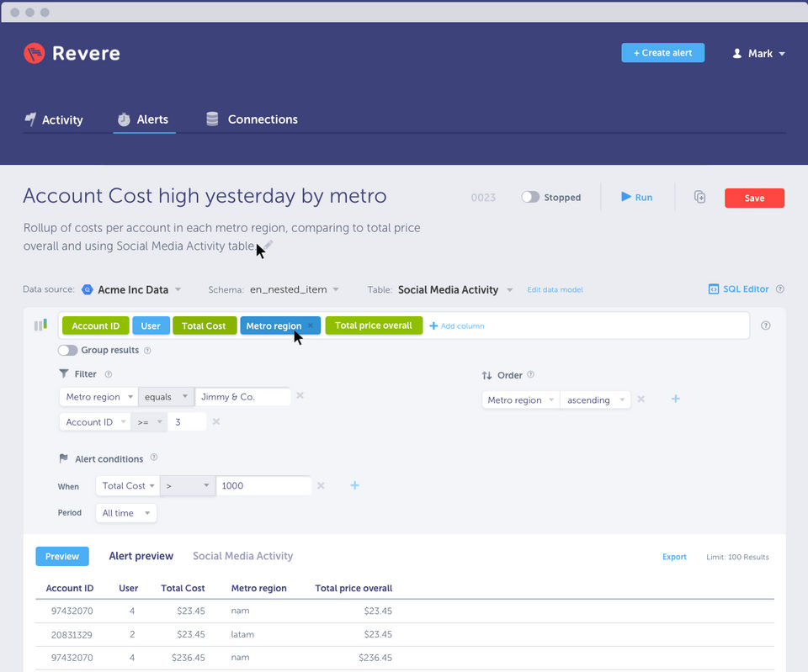Select the Account ID column chip
808x672 pixels.
tap(95, 325)
